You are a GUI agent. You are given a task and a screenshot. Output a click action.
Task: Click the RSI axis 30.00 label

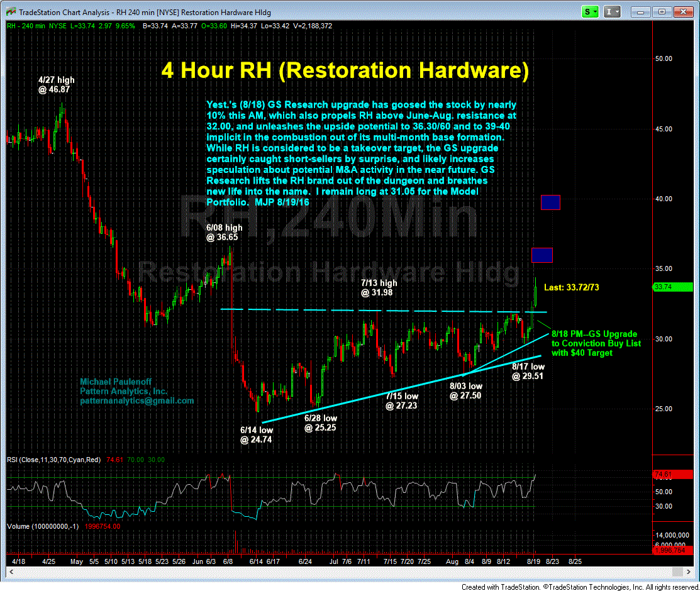point(664,506)
